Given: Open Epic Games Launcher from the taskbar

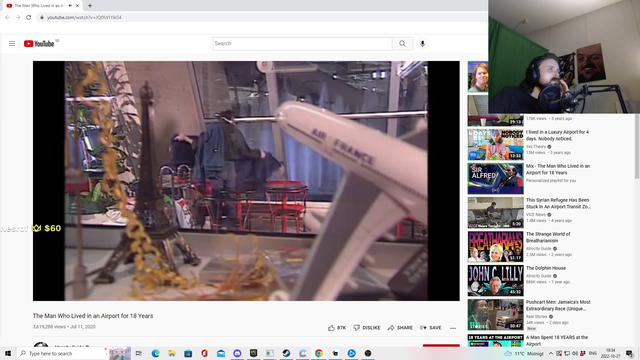Looking at the screenshot, I should (253, 353).
